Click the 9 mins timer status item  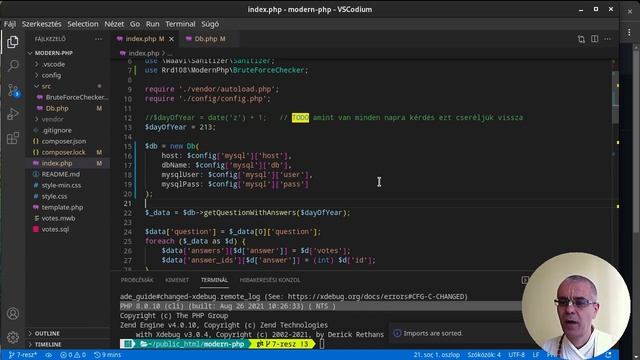[x=107, y=355]
